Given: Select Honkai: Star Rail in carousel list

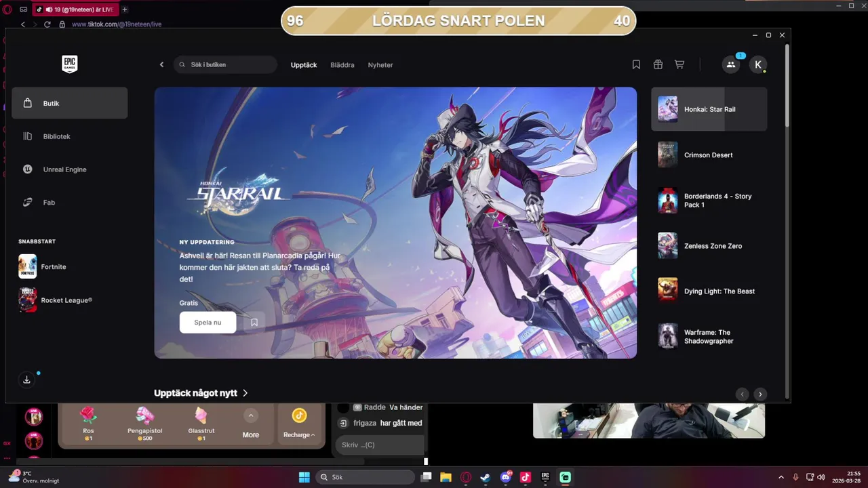Looking at the screenshot, I should [x=709, y=109].
